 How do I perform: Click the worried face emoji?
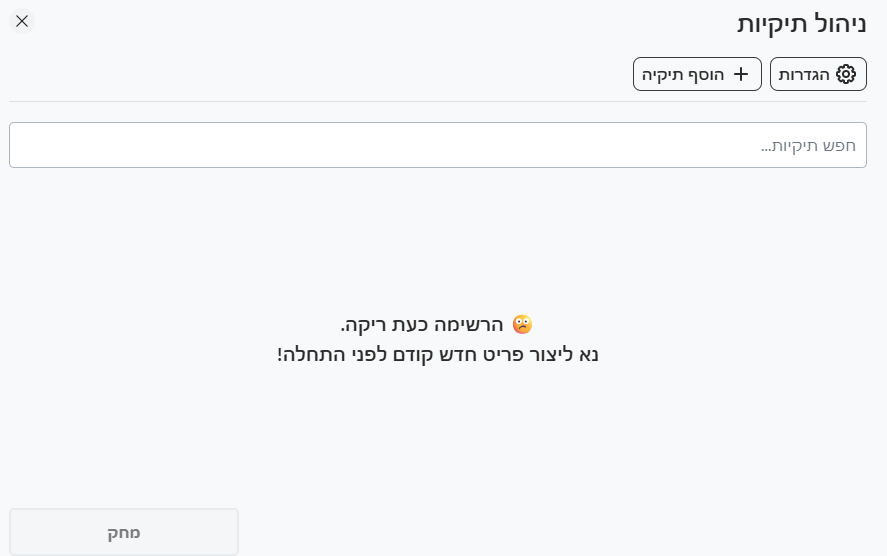coord(522,324)
